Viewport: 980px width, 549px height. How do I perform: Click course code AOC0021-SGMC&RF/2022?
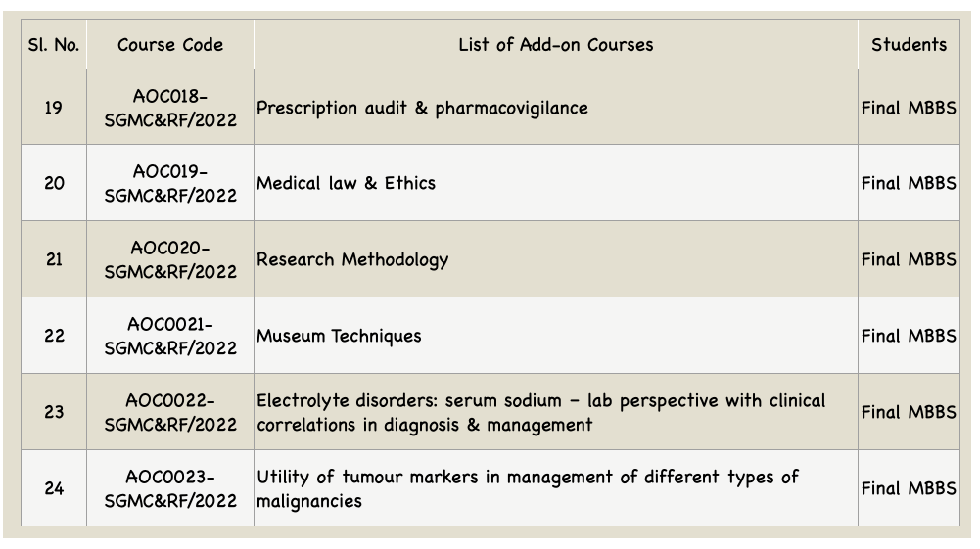(x=170, y=336)
